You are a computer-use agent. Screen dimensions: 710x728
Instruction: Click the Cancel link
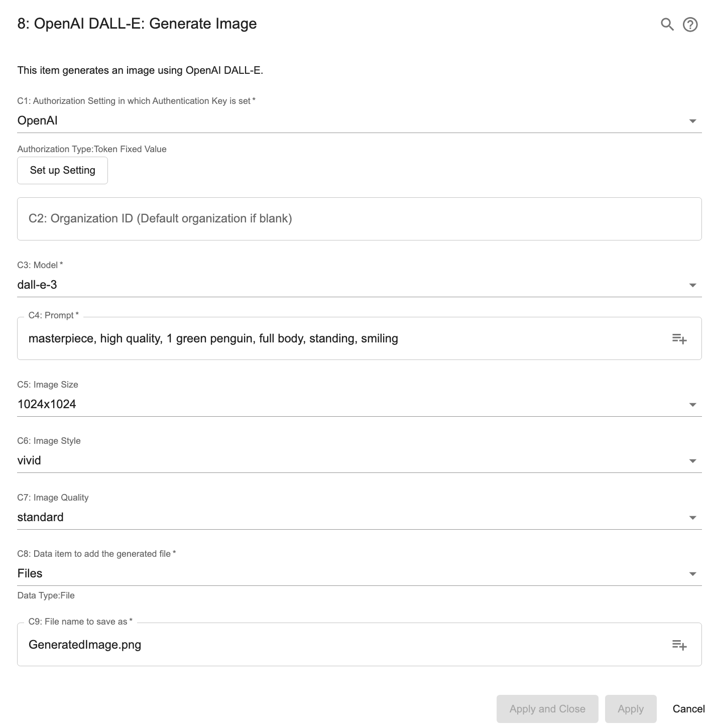coord(688,708)
